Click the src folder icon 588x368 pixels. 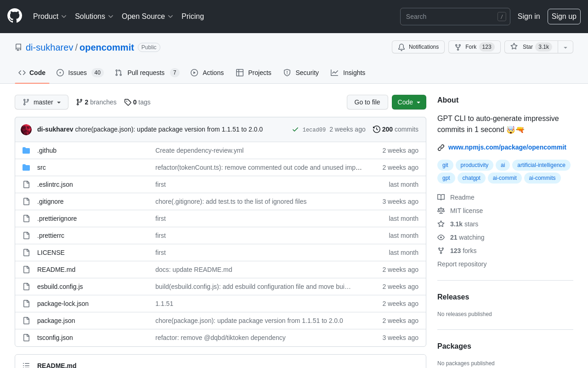pos(26,167)
